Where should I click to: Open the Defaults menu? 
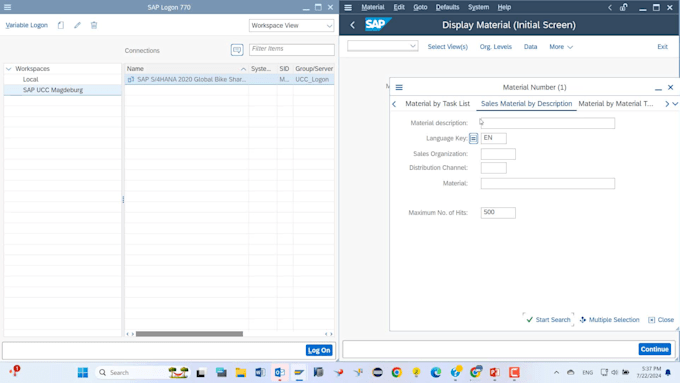click(x=447, y=7)
